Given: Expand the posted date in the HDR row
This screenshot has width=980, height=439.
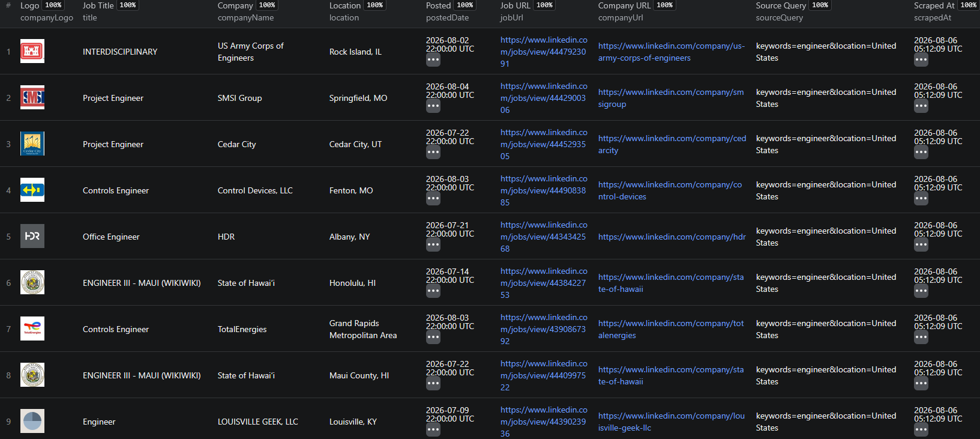Looking at the screenshot, I should pos(433,245).
